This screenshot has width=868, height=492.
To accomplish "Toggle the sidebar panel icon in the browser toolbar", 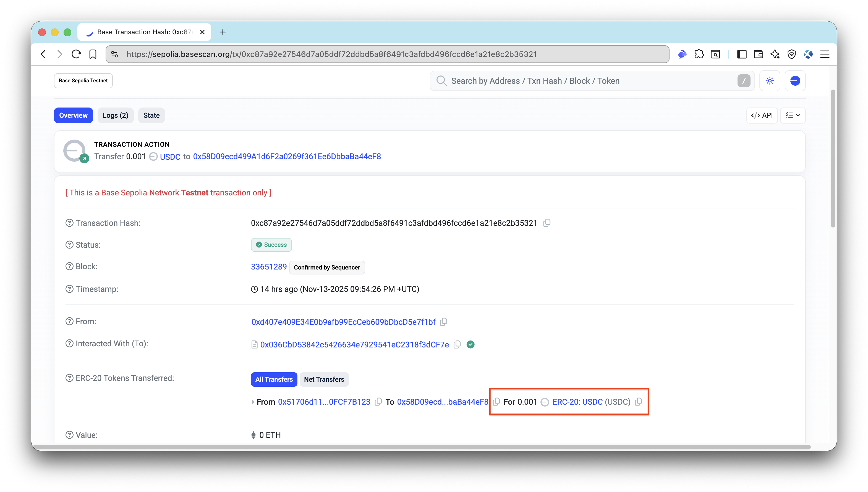I will coord(742,54).
